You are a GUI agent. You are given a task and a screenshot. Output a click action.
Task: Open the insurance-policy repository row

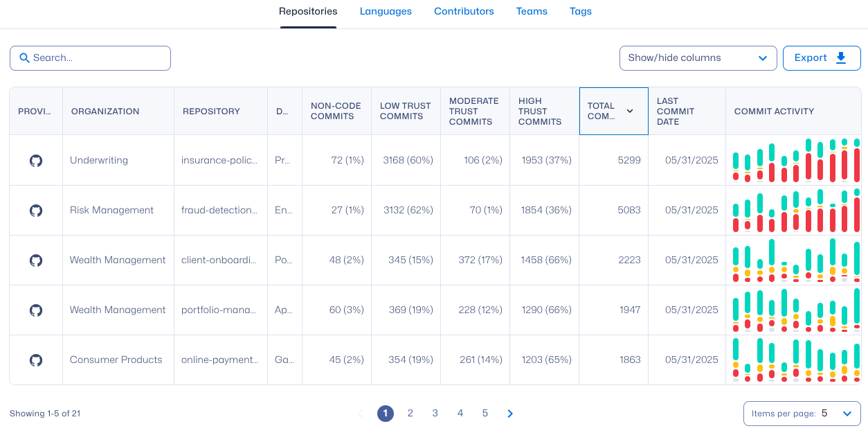[x=219, y=161]
